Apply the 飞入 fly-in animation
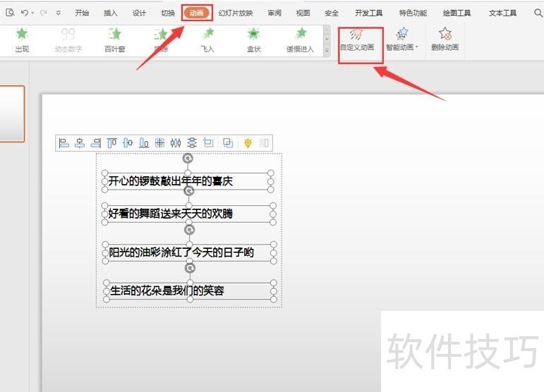 tap(207, 41)
